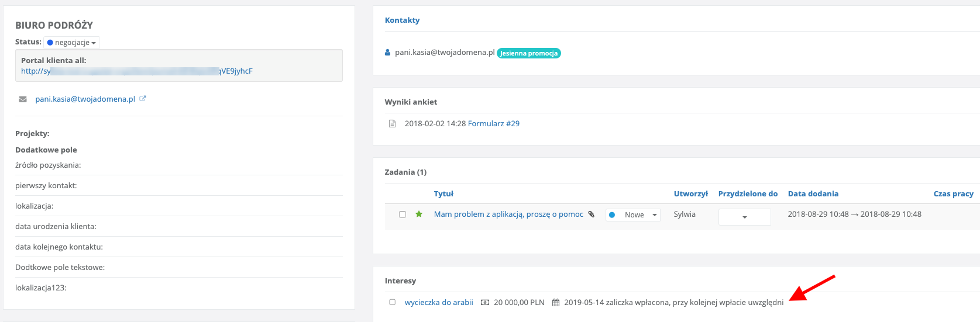Click the money icon beside 20 000,00 PLN
Screen dimensions: 980x322
tap(485, 303)
